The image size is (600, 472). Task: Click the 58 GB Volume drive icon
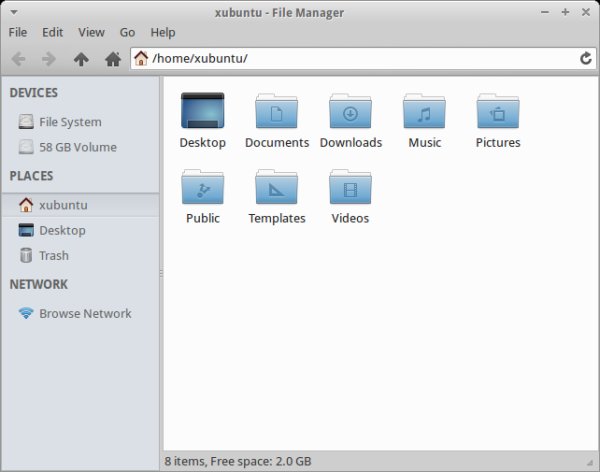point(26,147)
